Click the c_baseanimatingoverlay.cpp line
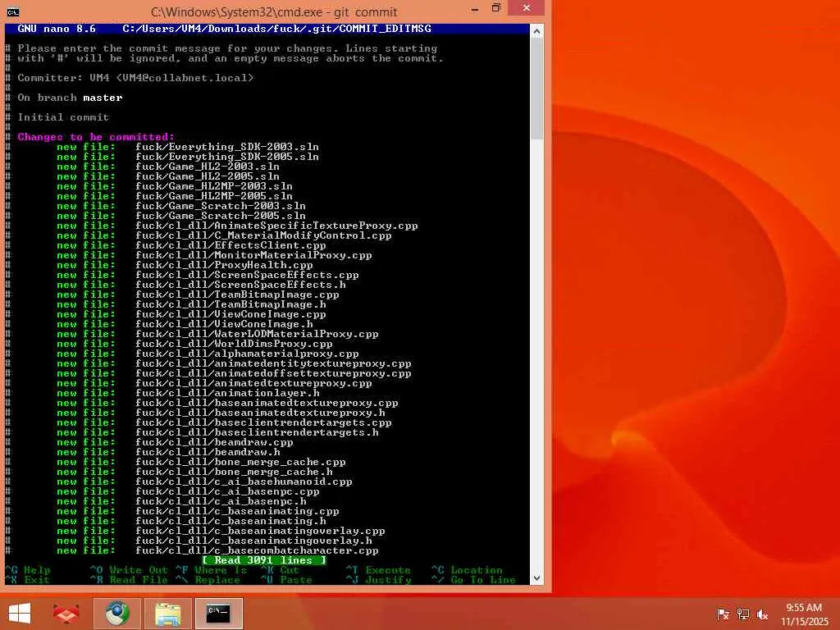Image resolution: width=840 pixels, height=630 pixels. (260, 531)
